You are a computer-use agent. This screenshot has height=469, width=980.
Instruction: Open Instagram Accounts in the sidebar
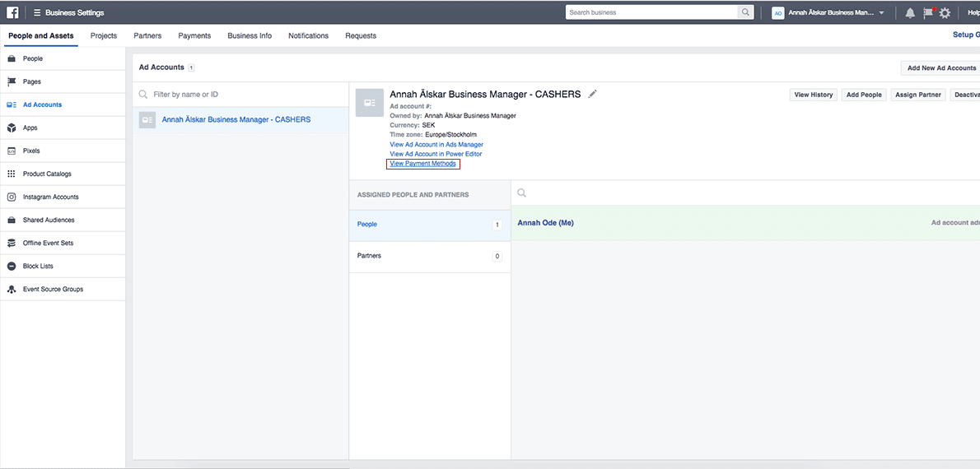(51, 197)
